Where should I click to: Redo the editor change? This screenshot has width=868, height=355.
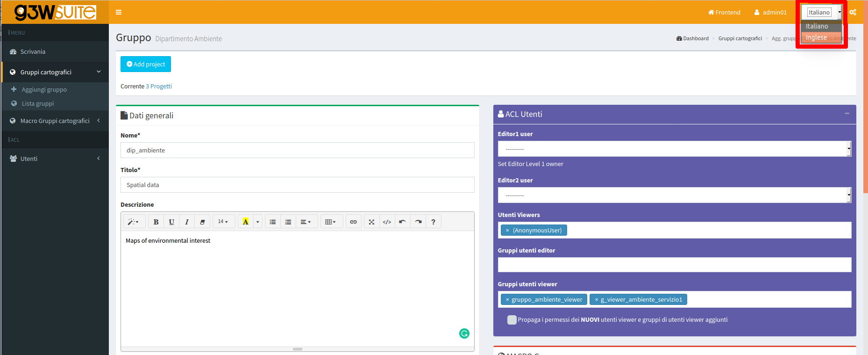point(418,222)
